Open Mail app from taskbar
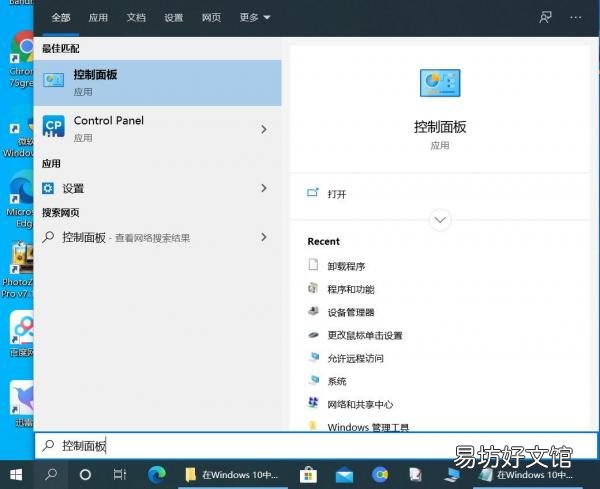 tap(344, 474)
